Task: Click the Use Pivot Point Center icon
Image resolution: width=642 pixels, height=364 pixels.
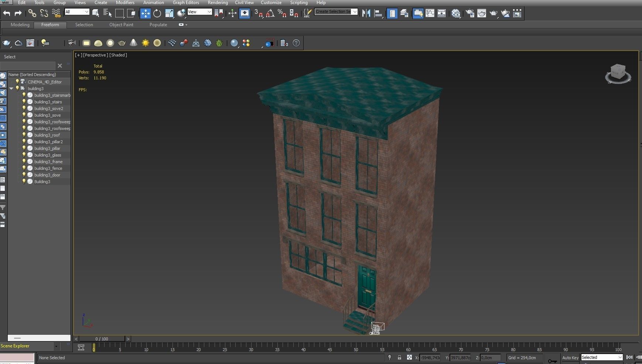Action: click(x=219, y=13)
